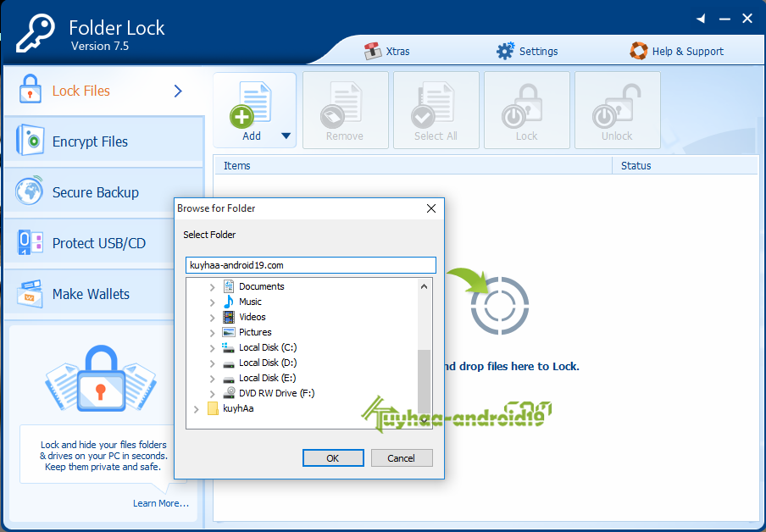Click the Xtras toolbox icon

(x=372, y=52)
